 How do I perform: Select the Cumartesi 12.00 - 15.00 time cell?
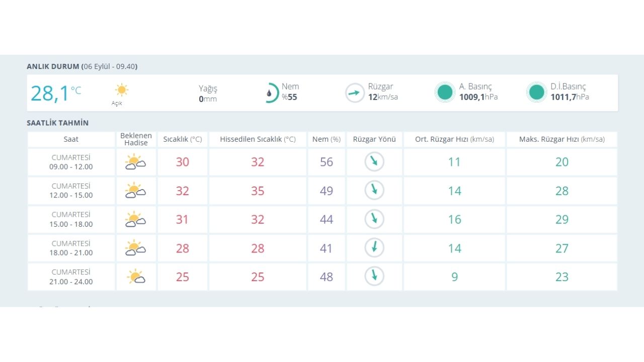tap(71, 191)
